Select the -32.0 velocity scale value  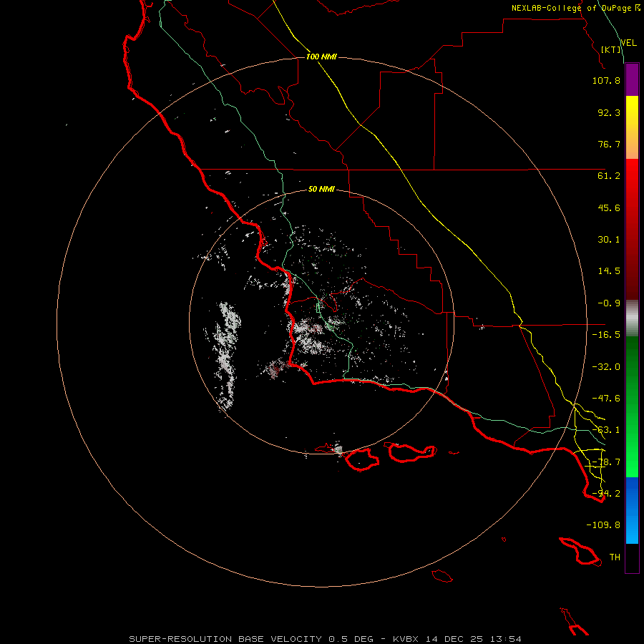coord(606,367)
